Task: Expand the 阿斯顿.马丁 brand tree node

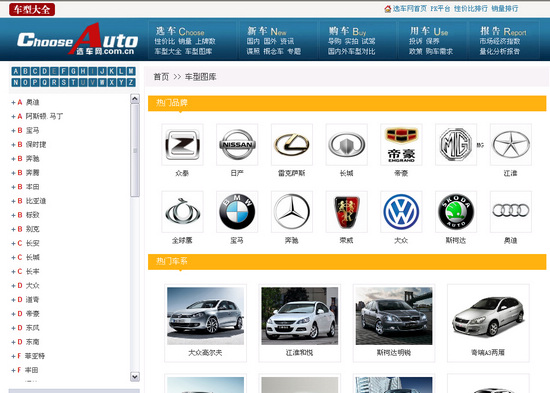Action: [x=13, y=116]
